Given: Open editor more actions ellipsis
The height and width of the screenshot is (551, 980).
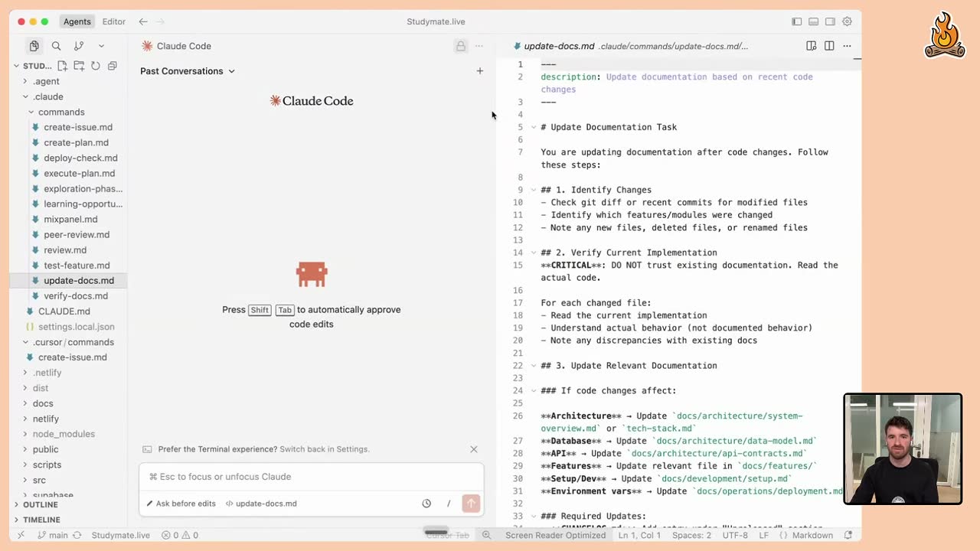Looking at the screenshot, I should click(847, 46).
